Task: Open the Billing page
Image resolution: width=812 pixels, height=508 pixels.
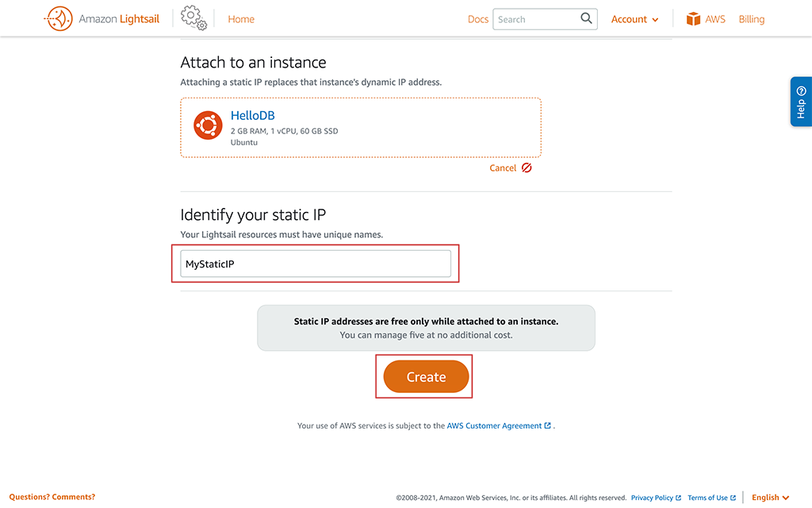Action: click(x=752, y=19)
